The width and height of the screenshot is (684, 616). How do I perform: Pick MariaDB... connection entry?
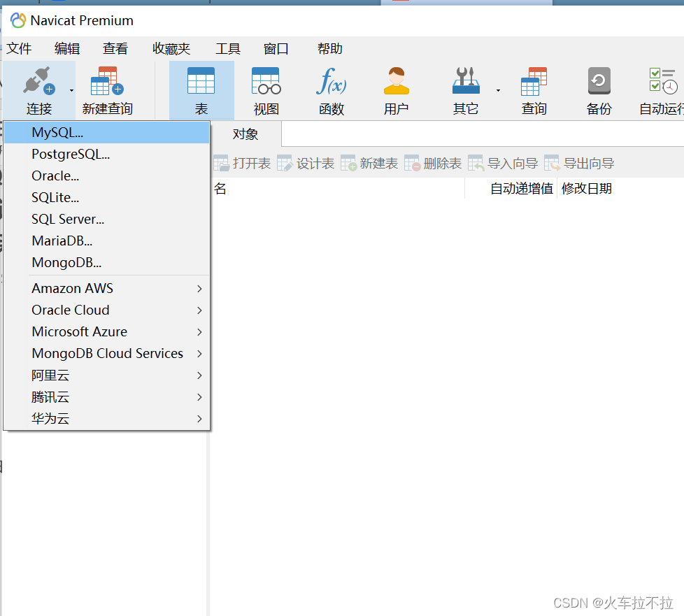click(107, 241)
